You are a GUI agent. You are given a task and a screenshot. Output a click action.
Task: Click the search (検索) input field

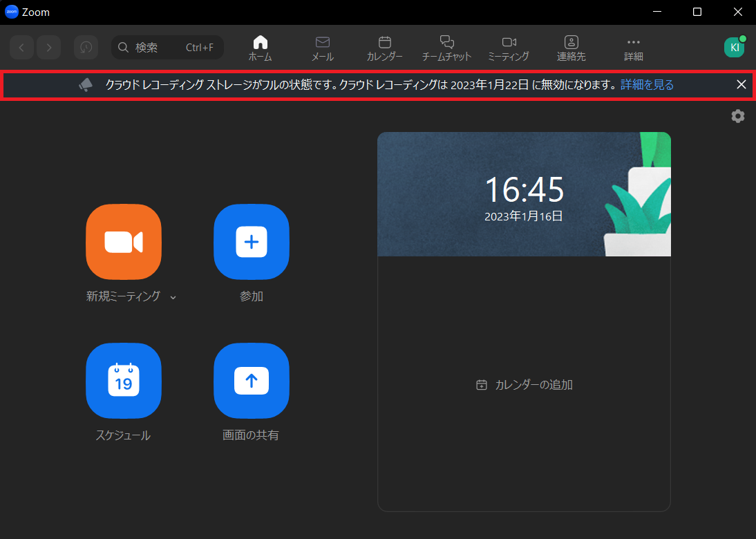(x=167, y=47)
